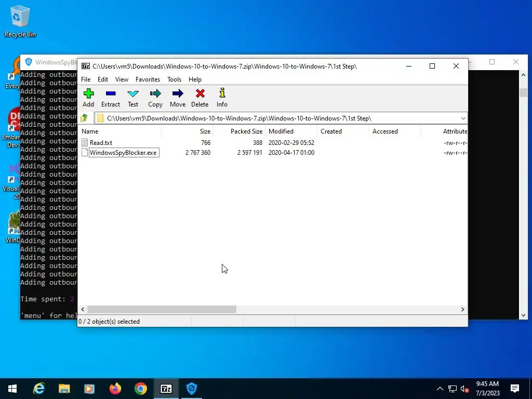
Task: Launch Google Chrome from taskbar
Action: [x=140, y=389]
